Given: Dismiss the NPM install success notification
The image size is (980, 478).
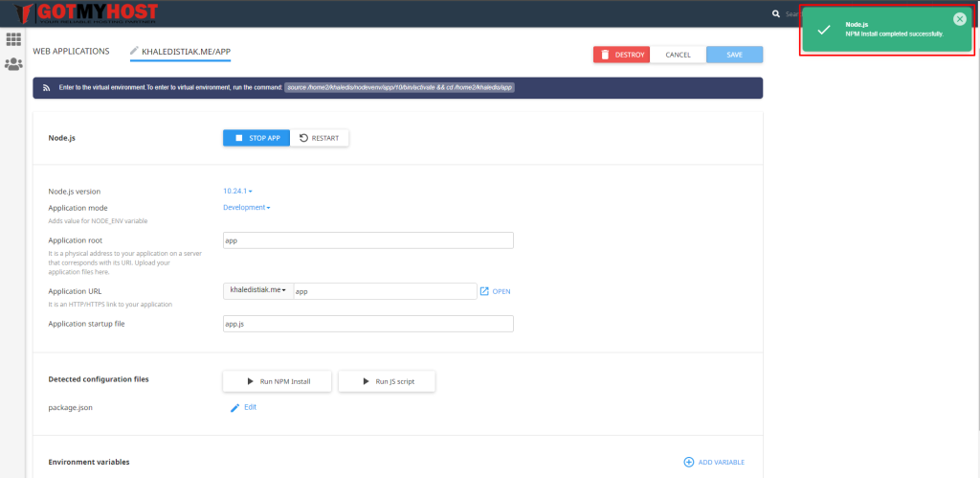Looking at the screenshot, I should coord(960,19).
